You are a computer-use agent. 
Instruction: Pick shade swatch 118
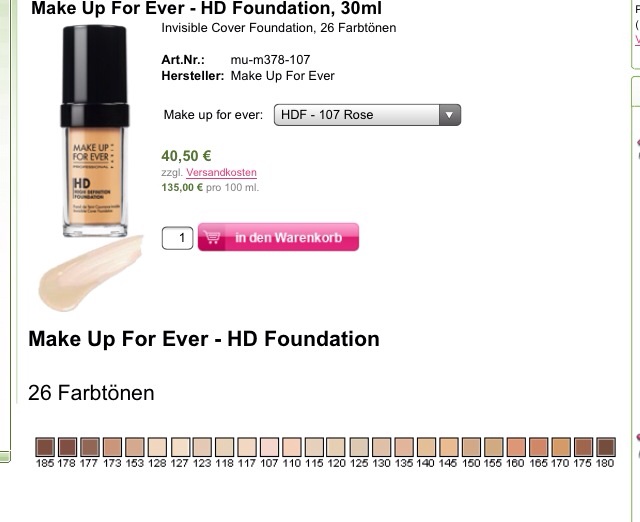pos(224,447)
